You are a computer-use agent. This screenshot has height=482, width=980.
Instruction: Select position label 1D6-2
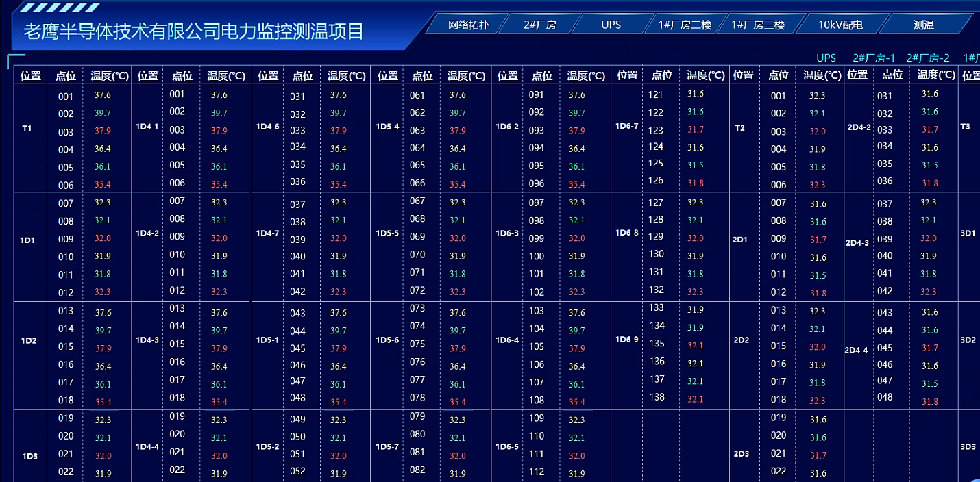[x=507, y=127]
